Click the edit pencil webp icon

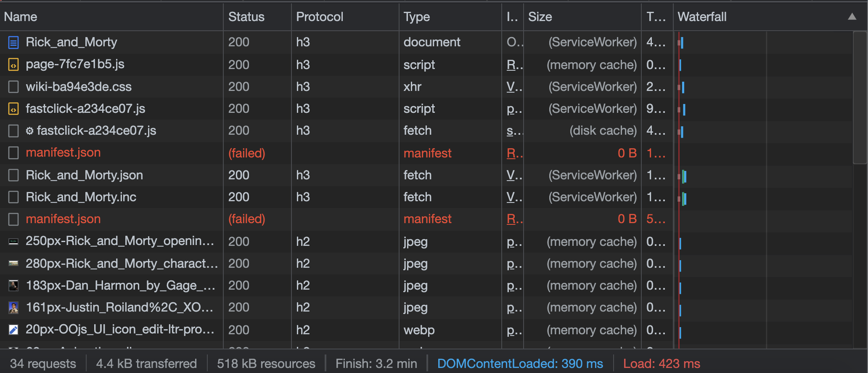(x=13, y=330)
